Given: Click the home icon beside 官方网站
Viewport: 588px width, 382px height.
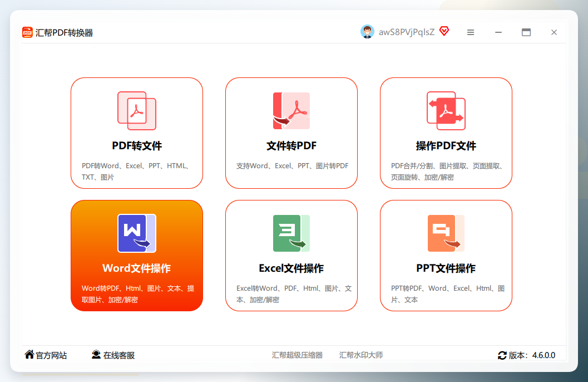Looking at the screenshot, I should point(29,354).
